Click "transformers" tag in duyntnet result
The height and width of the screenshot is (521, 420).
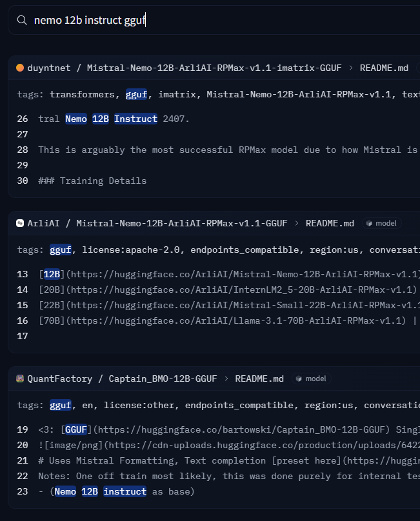point(82,95)
